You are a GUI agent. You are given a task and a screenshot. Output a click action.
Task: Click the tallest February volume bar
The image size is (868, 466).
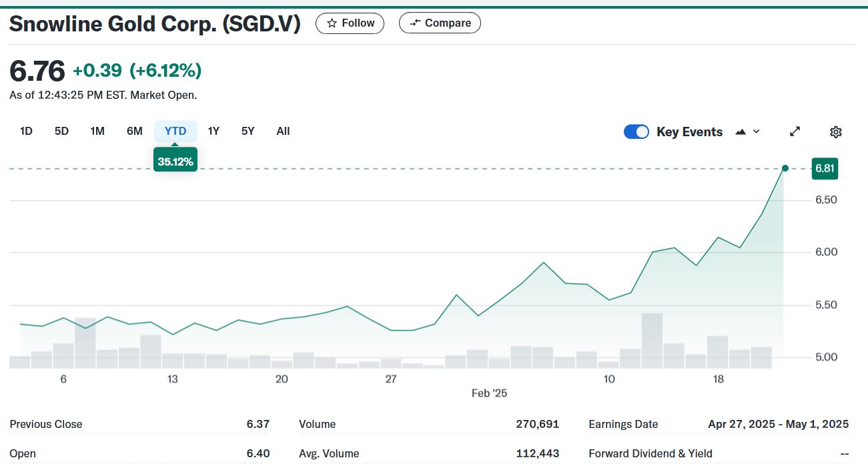pos(651,340)
